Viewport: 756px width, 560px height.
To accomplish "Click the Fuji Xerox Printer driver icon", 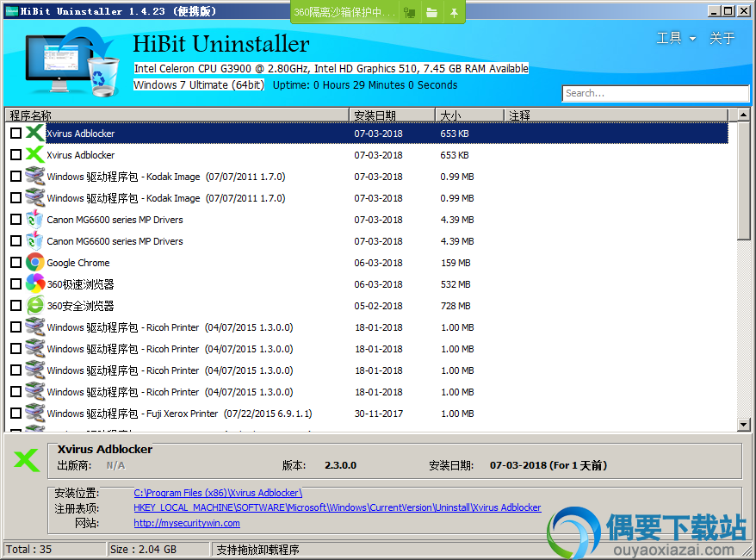I will 34,413.
